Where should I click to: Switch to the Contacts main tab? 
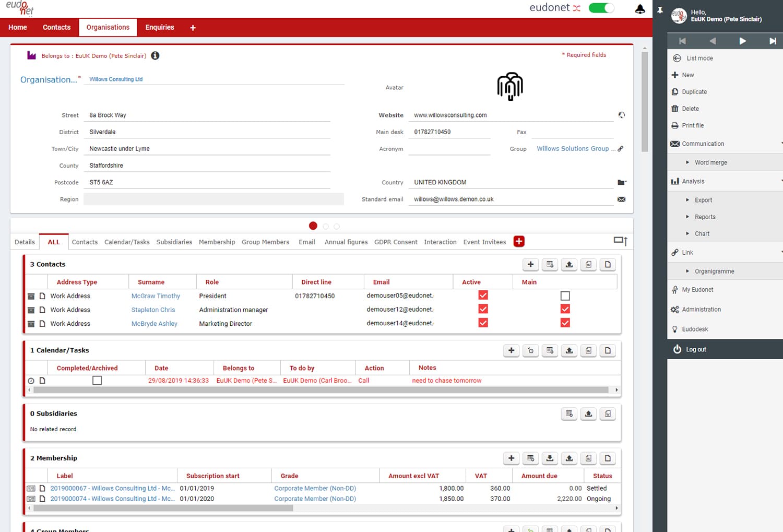[x=56, y=27]
